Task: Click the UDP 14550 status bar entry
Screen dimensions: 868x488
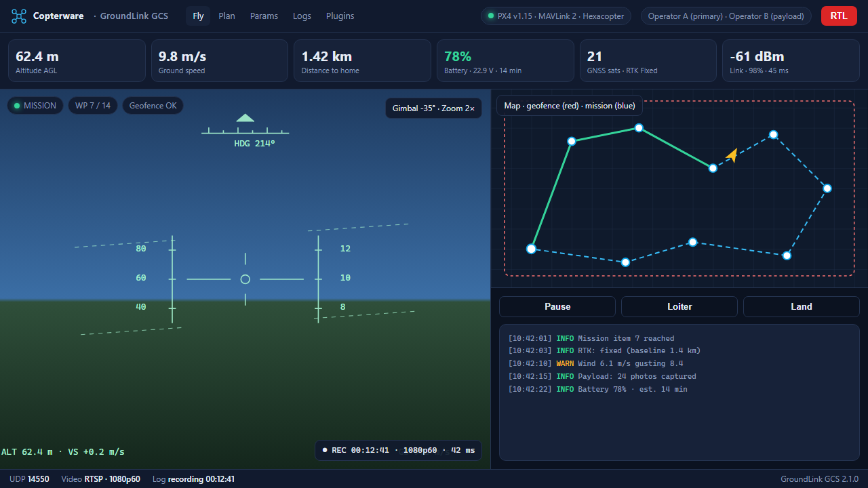Action: [x=29, y=479]
